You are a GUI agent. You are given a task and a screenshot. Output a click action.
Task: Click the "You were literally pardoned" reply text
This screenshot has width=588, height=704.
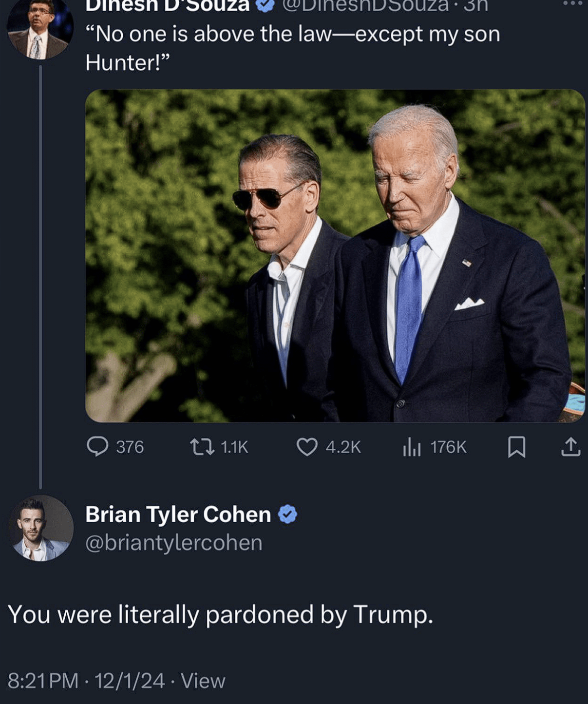pyautogui.click(x=220, y=614)
